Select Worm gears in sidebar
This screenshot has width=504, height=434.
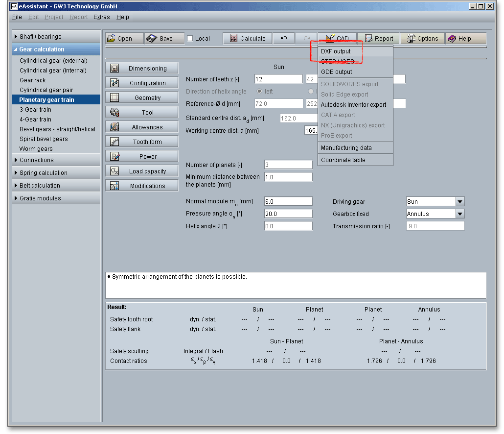click(x=36, y=149)
